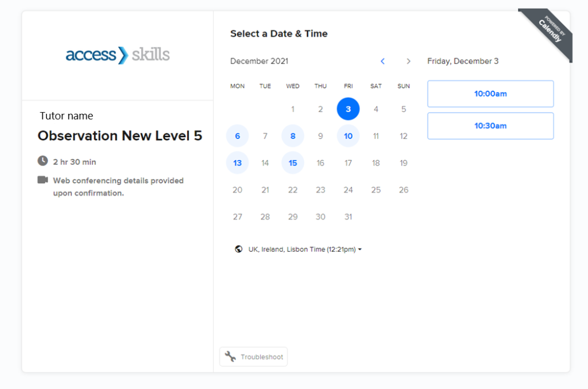Click the Observation New Level 5 title
588x389 pixels.
point(120,136)
